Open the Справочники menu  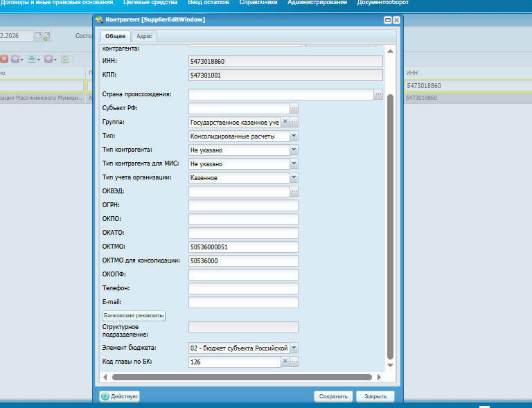[x=258, y=2]
